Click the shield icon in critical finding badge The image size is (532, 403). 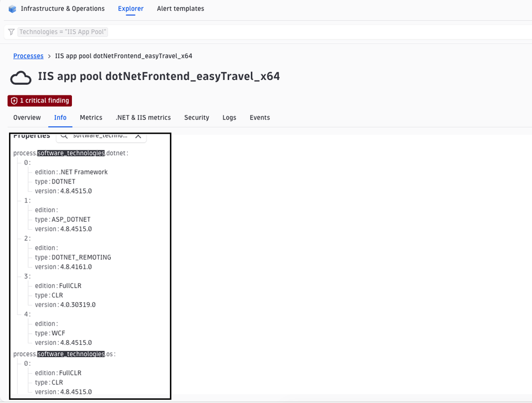(x=14, y=101)
